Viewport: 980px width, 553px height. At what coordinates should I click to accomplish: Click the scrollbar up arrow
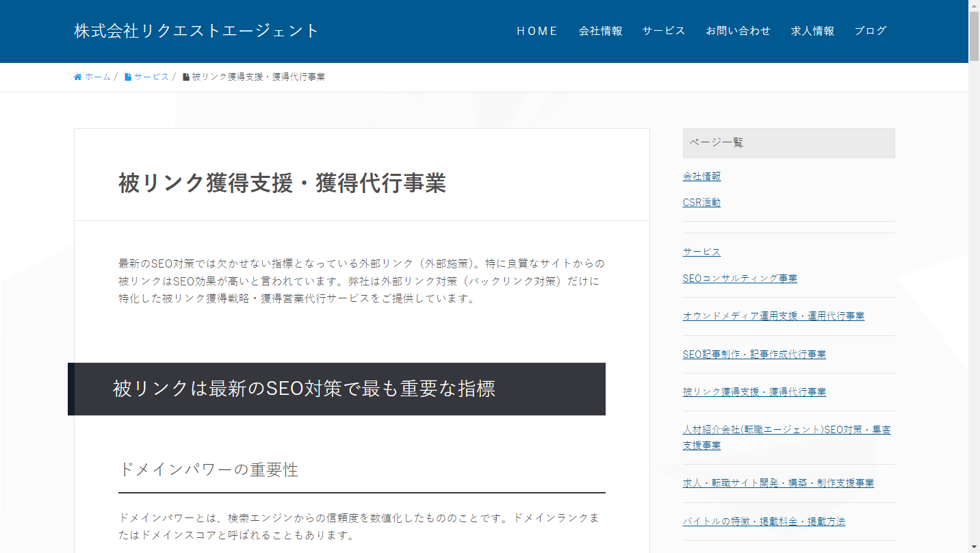[974, 5]
